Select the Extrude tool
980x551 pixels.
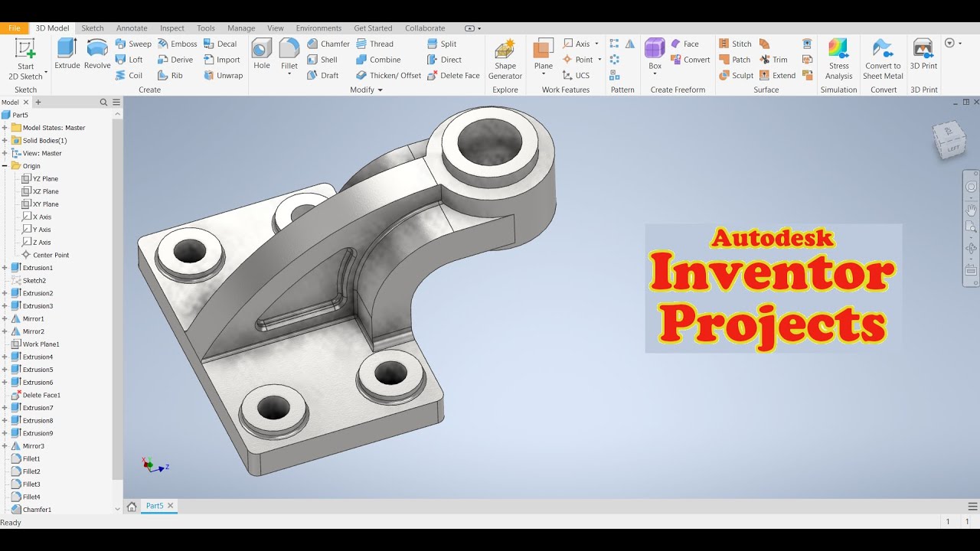point(67,54)
